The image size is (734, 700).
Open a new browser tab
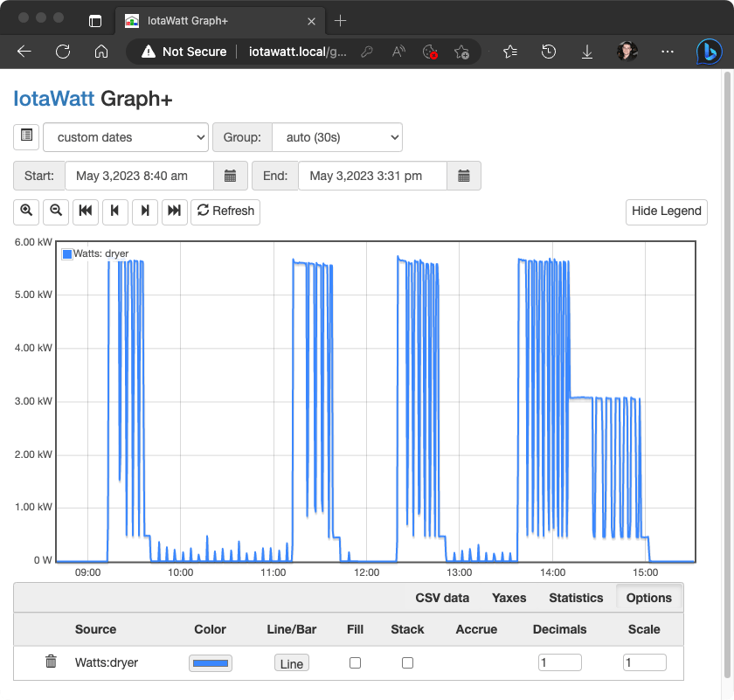340,21
